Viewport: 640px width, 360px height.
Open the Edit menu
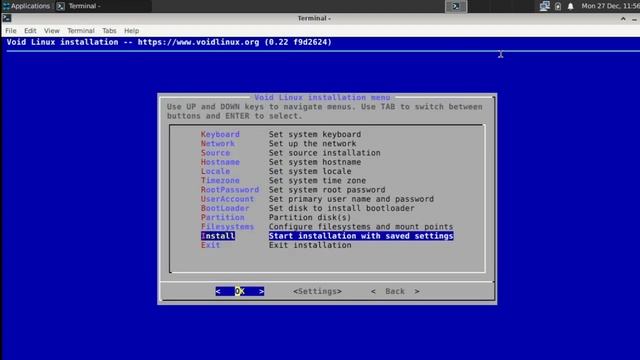[30, 31]
